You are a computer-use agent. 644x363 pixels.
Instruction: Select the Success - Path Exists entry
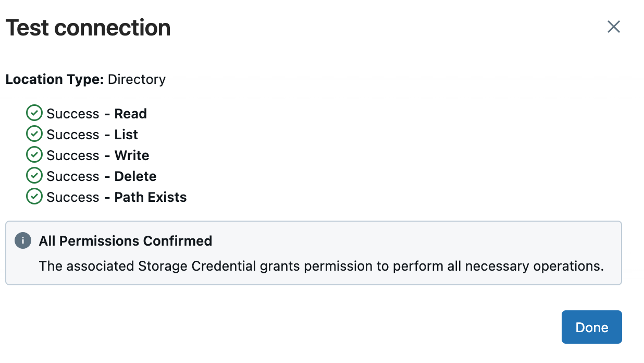[116, 197]
